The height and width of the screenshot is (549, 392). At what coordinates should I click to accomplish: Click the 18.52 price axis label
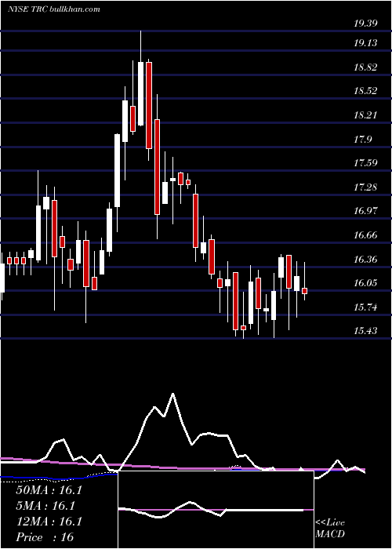[x=365, y=91]
